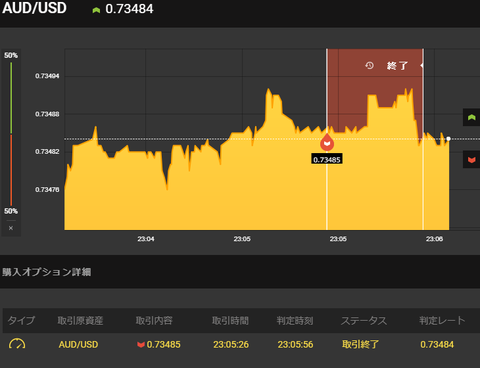Click the 取引原資産 column header

tap(80, 320)
